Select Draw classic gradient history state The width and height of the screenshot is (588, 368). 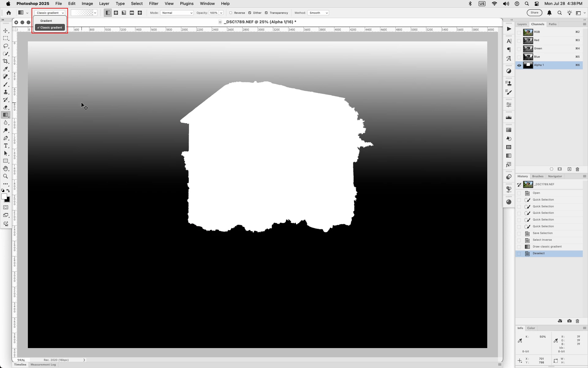pyautogui.click(x=547, y=247)
